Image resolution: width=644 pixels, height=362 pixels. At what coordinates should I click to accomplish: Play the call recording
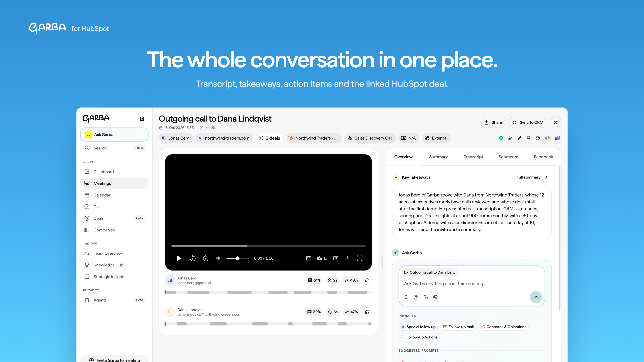coord(179,258)
